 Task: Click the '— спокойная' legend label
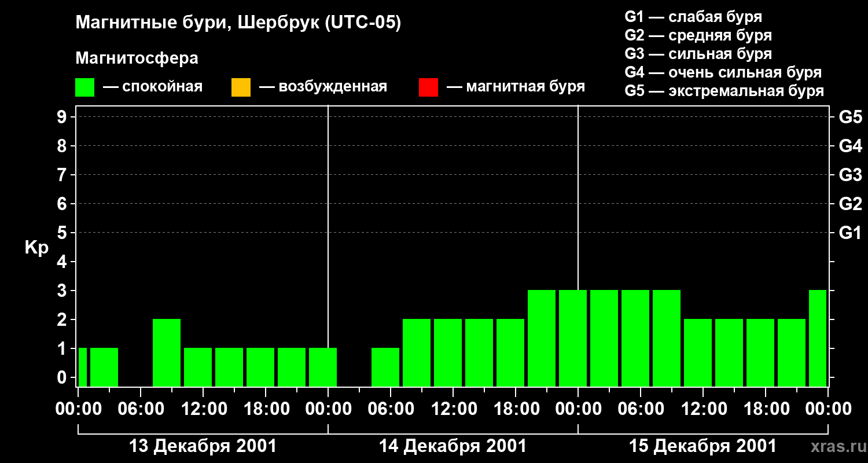[152, 87]
